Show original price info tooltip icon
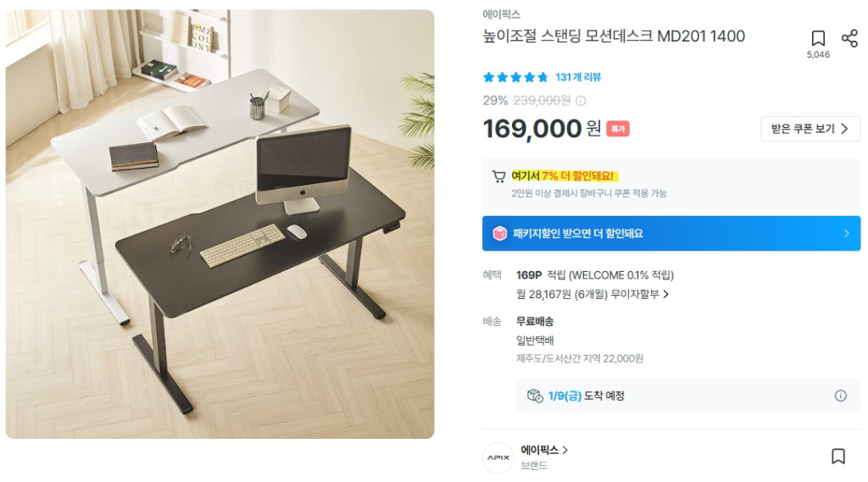Viewport: 868px width, 482px height. tap(581, 101)
